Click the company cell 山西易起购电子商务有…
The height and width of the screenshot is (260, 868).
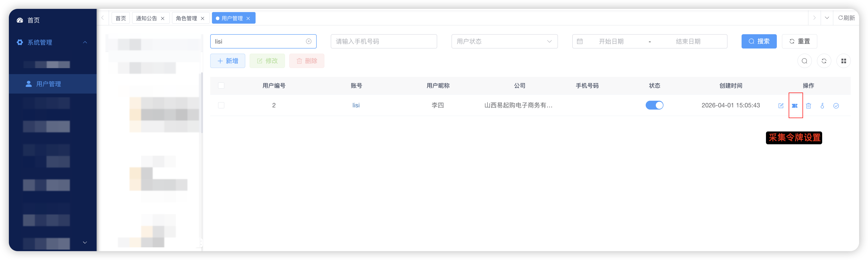518,105
